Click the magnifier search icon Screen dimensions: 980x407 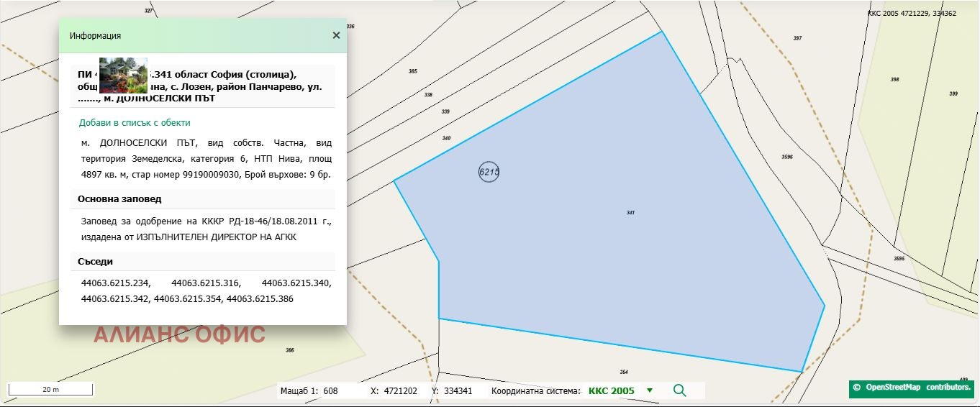(x=679, y=390)
